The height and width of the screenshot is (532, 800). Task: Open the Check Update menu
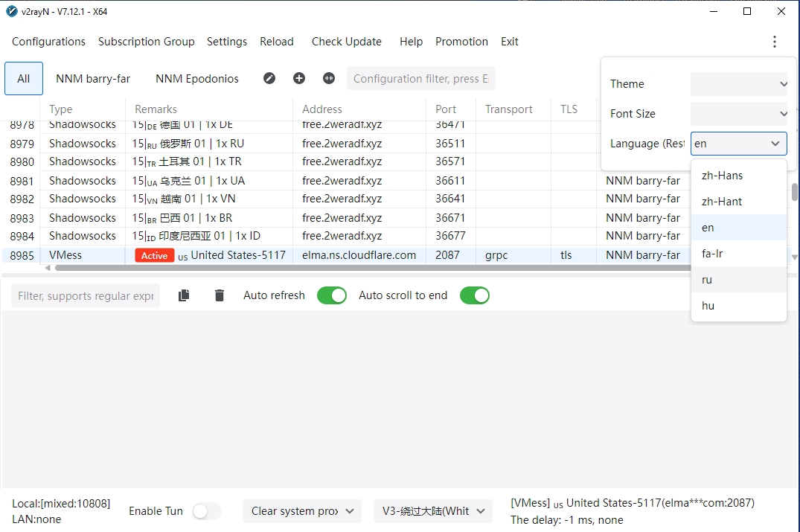pyautogui.click(x=347, y=42)
